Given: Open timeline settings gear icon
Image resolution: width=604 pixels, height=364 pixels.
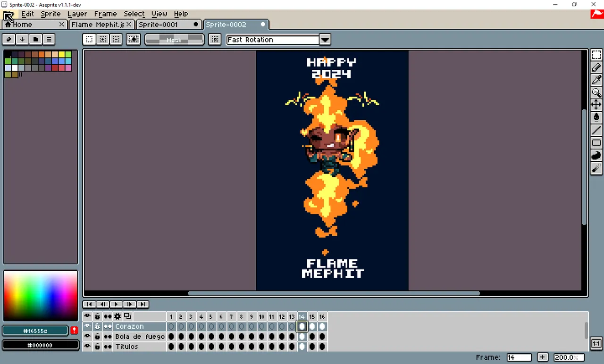Looking at the screenshot, I should pyautogui.click(x=117, y=316).
